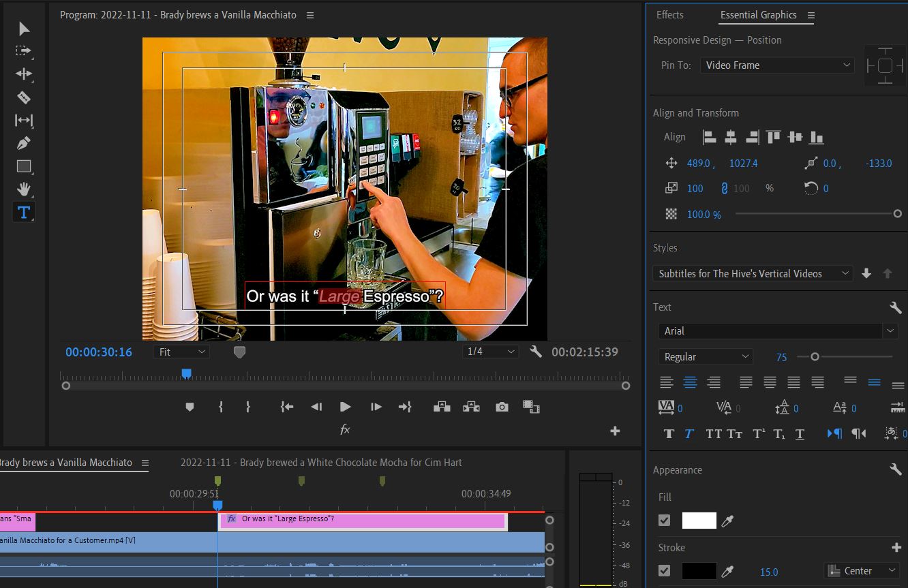Select the Rectangle tool

24,166
